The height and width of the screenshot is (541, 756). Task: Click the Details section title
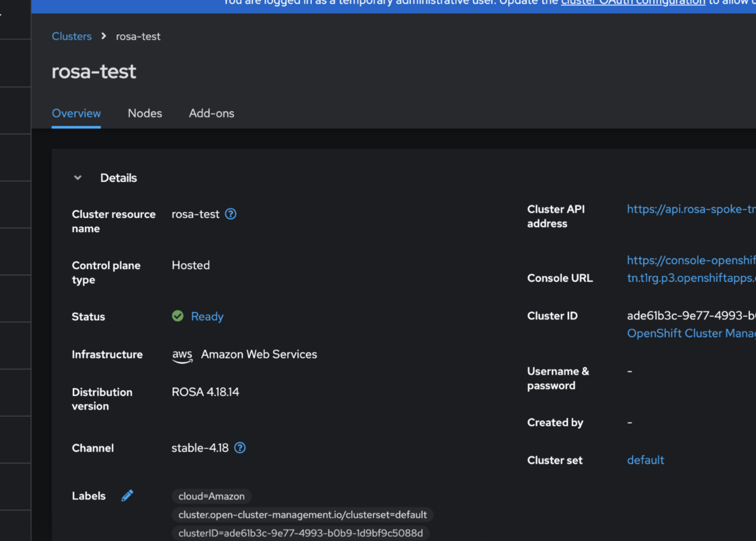[x=118, y=178]
